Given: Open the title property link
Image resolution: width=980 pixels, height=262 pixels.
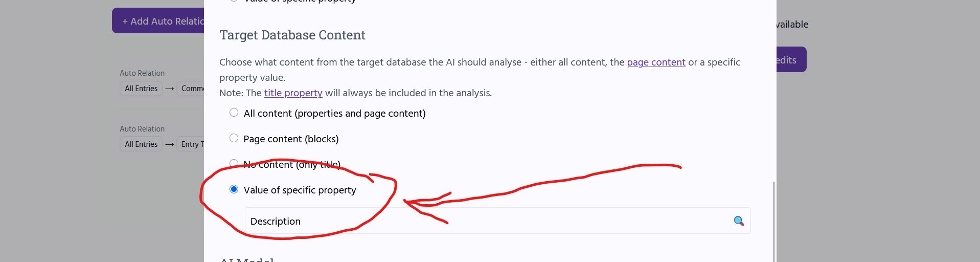Looking at the screenshot, I should click(293, 93).
